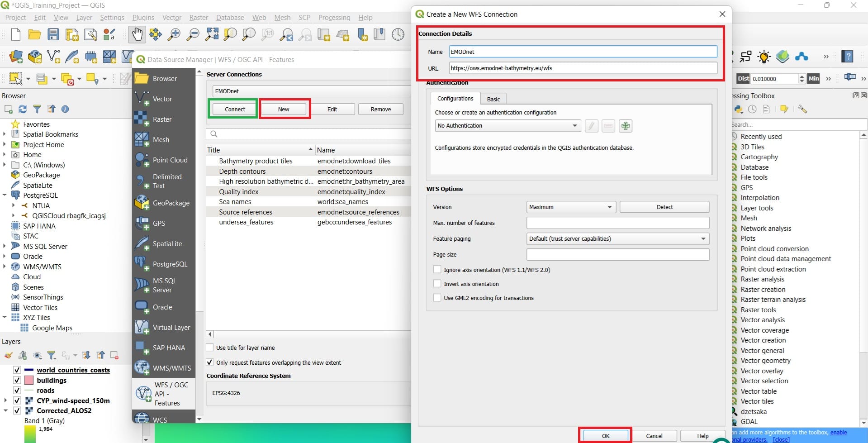Click the New SpatiaLite Layer feather icon

pos(72,57)
